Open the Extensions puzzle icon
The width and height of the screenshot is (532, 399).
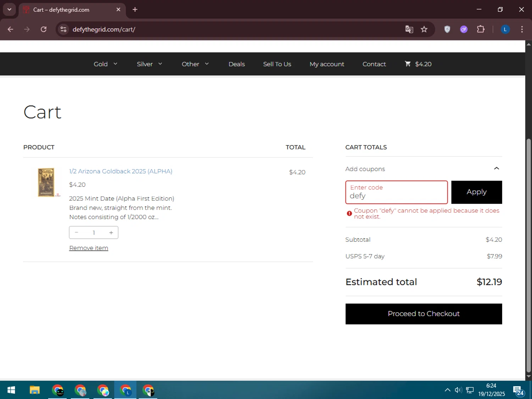click(481, 29)
